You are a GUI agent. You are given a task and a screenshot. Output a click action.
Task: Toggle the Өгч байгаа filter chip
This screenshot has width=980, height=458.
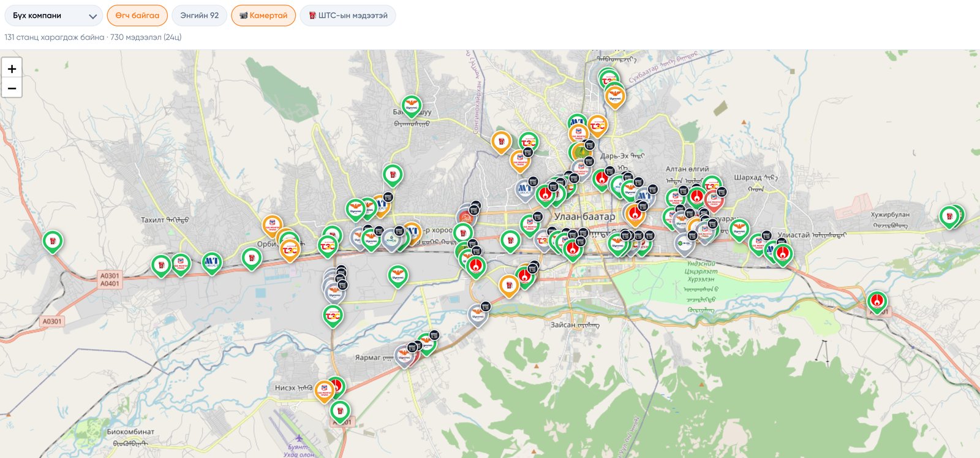pyautogui.click(x=137, y=16)
